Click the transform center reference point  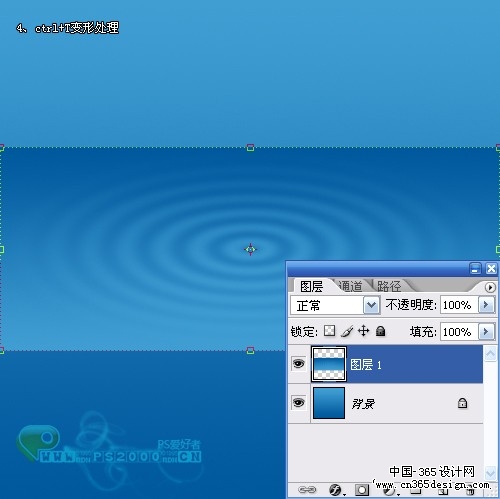coord(250,249)
